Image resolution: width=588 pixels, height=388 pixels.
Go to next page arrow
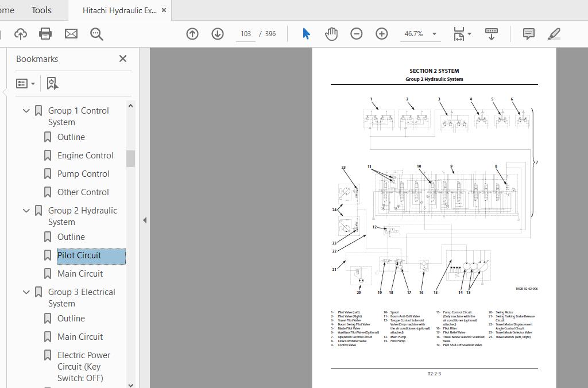coord(218,34)
